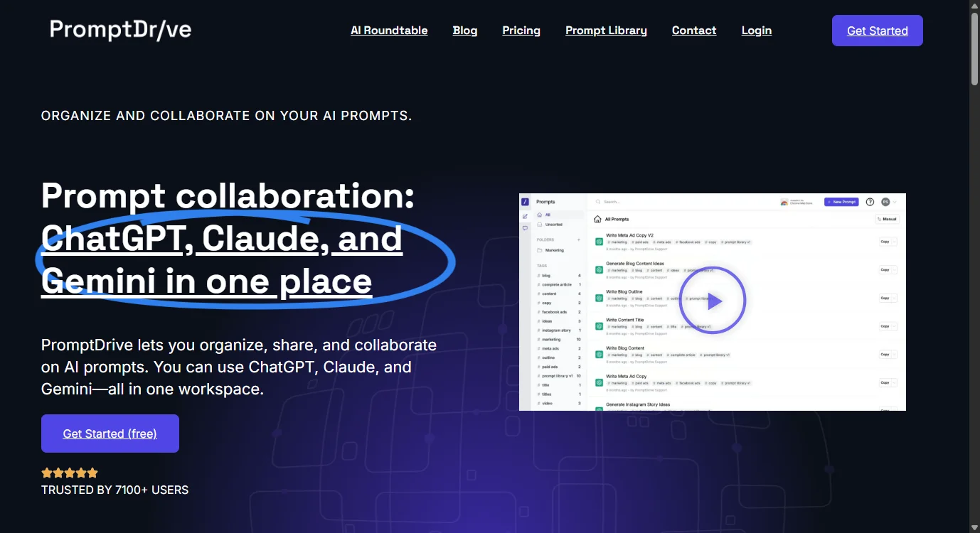Follow the Login link

tap(756, 31)
